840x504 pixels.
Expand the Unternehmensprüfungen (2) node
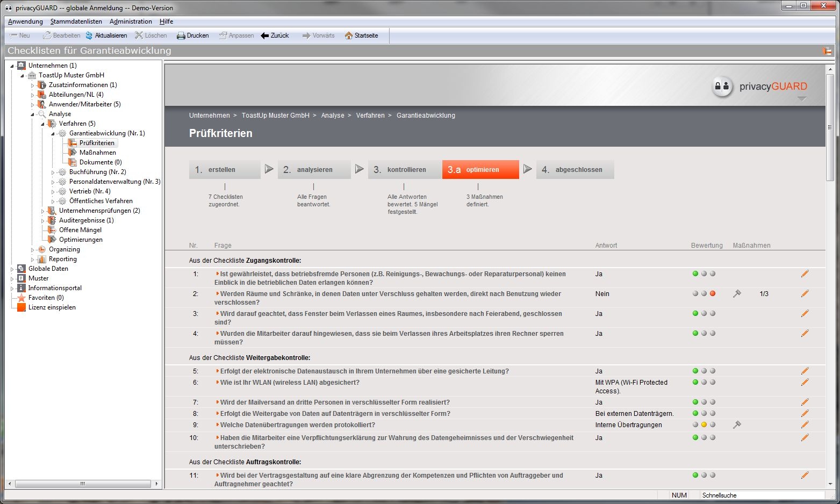coord(42,211)
